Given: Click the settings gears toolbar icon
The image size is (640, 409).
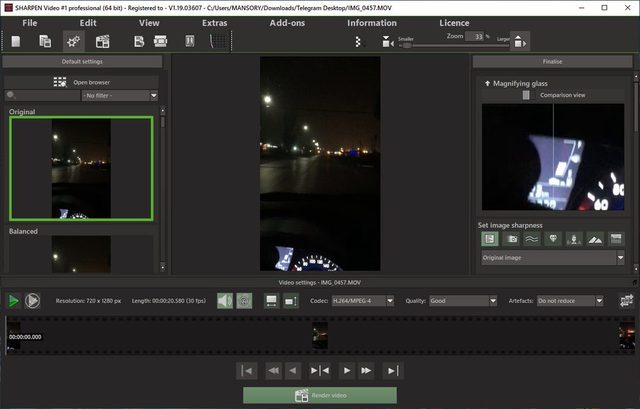Looking at the screenshot, I should 73,41.
